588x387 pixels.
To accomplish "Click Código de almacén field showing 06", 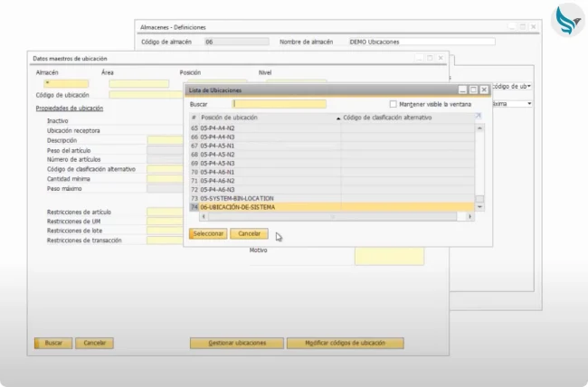I will (237, 42).
